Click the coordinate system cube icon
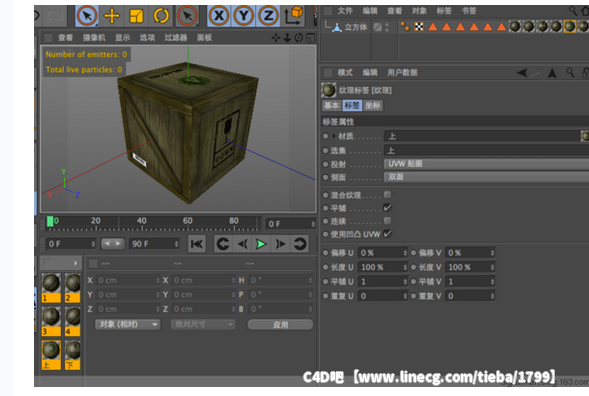Screen dimensions: 589x396 [x=294, y=16]
